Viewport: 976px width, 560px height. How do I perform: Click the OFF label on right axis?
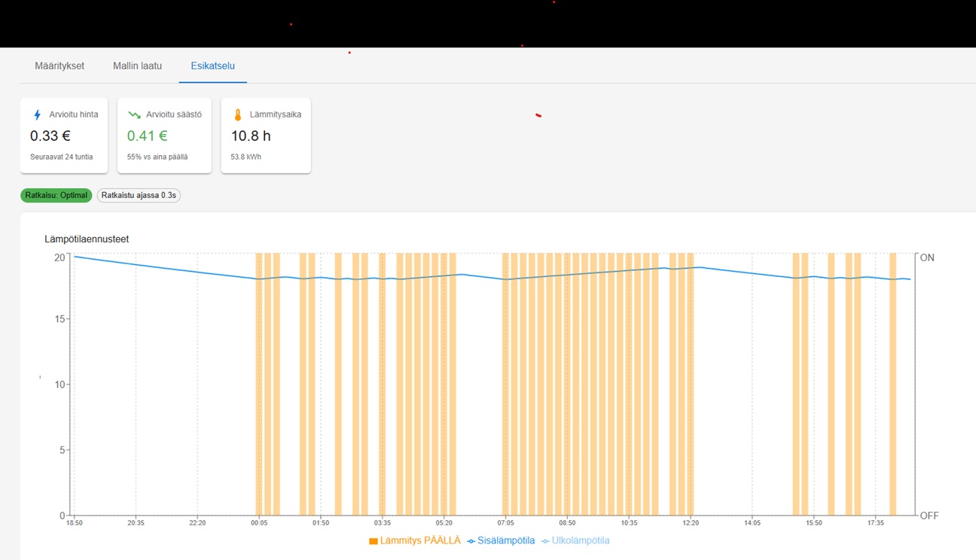[x=929, y=516]
